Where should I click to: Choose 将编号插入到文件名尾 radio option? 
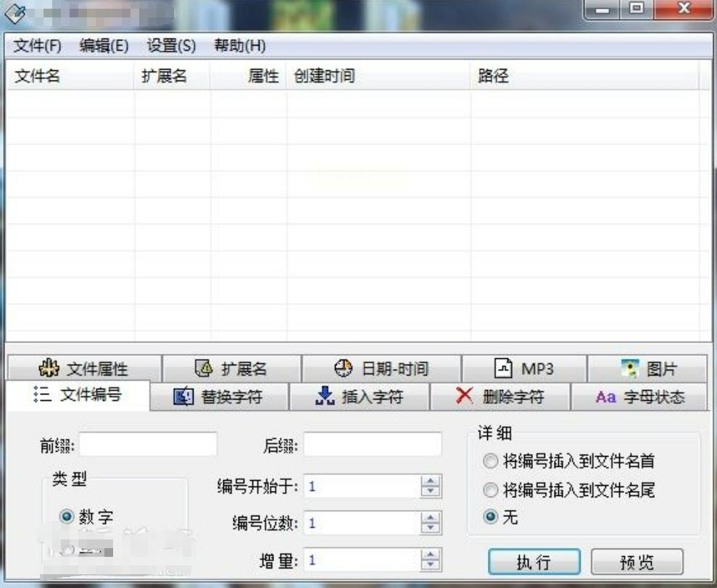coord(490,489)
